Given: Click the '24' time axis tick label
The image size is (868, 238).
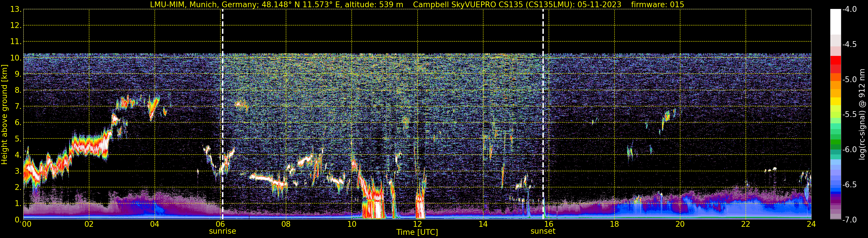Looking at the screenshot, I should pyautogui.click(x=811, y=224).
